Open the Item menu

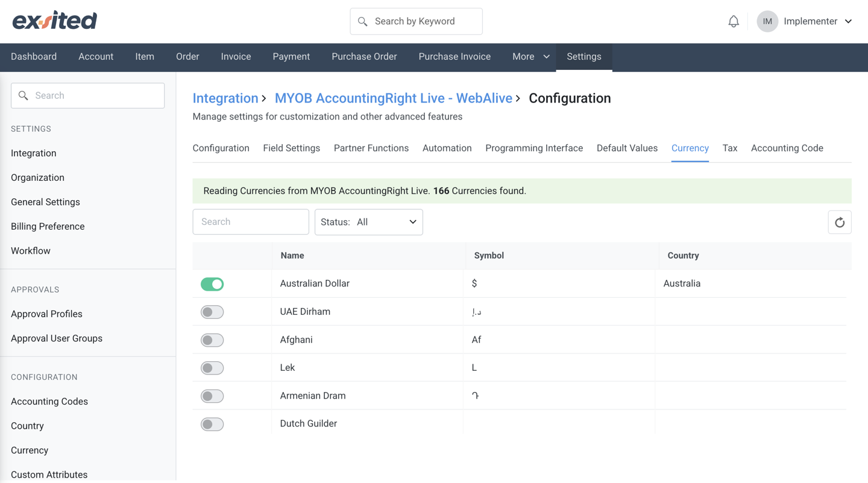[145, 57]
